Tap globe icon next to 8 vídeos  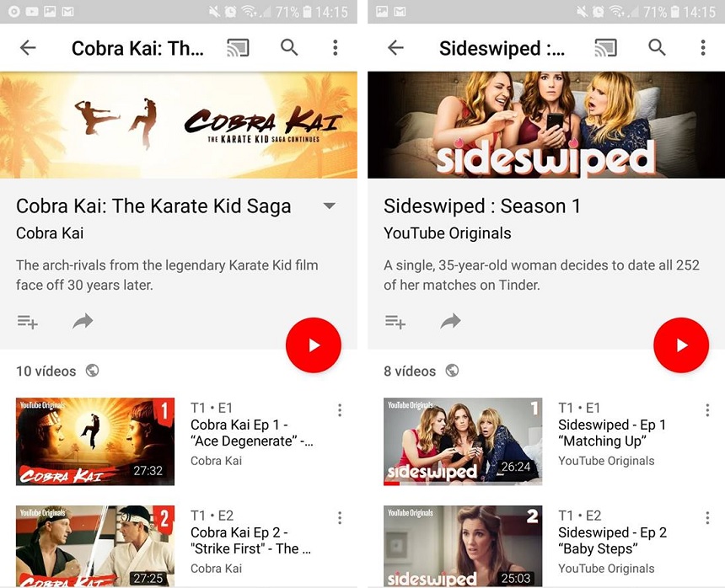tap(452, 371)
